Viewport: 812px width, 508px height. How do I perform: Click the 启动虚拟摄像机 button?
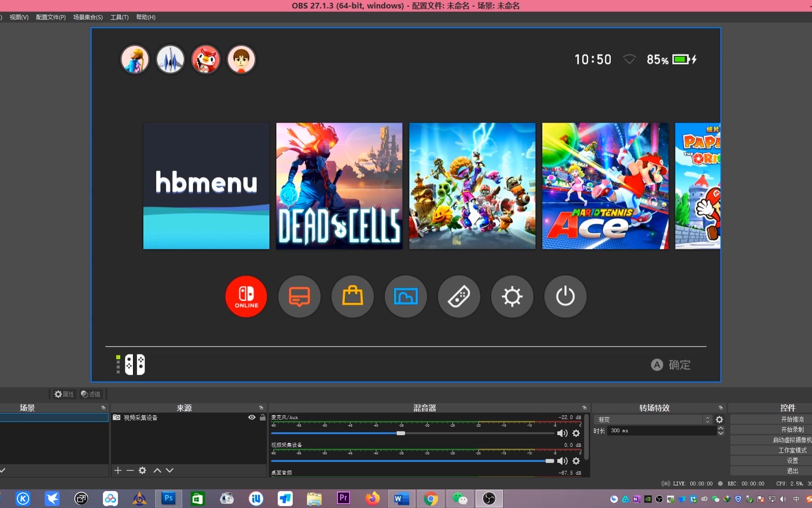click(771, 440)
